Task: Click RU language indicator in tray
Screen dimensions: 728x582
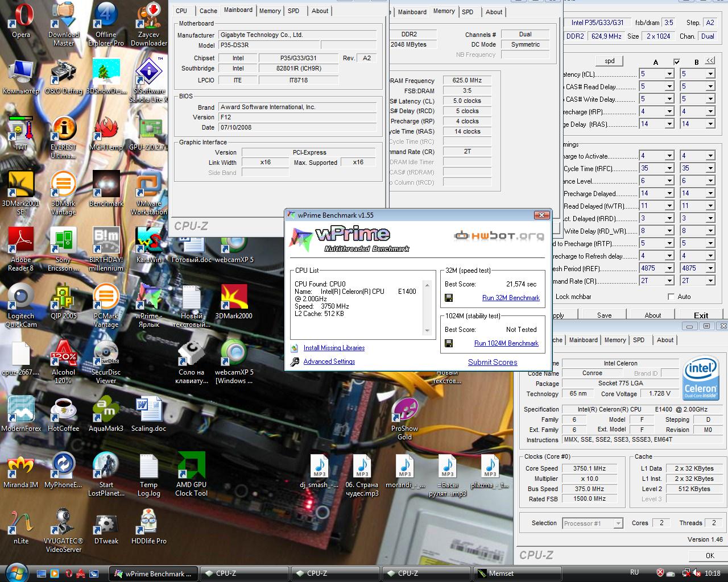Action: 635,572
